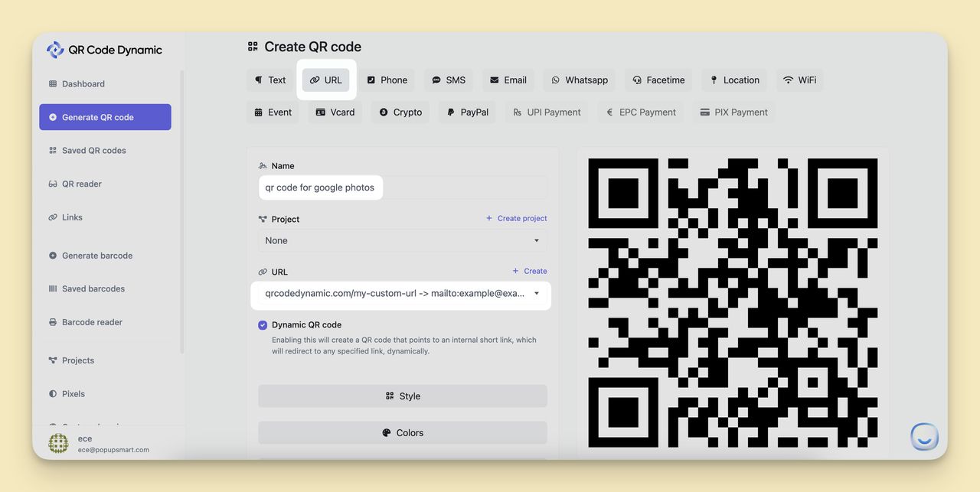This screenshot has height=492, width=980.
Task: Click the QR reader glasses icon
Action: pos(53,184)
